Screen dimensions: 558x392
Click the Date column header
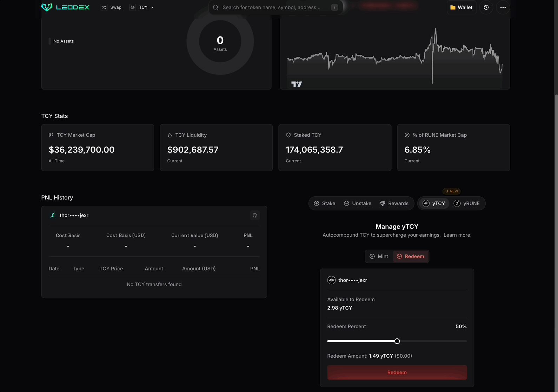click(54, 269)
